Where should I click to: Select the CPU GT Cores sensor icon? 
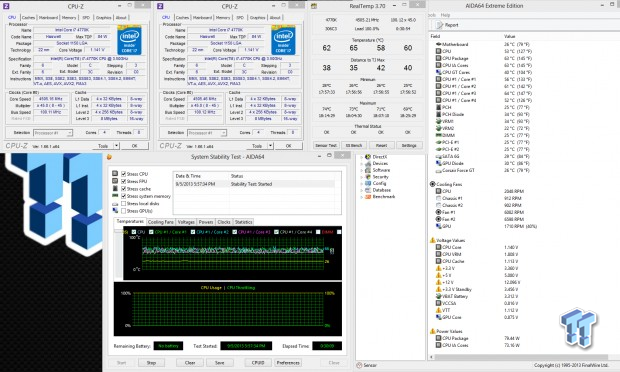(x=438, y=72)
